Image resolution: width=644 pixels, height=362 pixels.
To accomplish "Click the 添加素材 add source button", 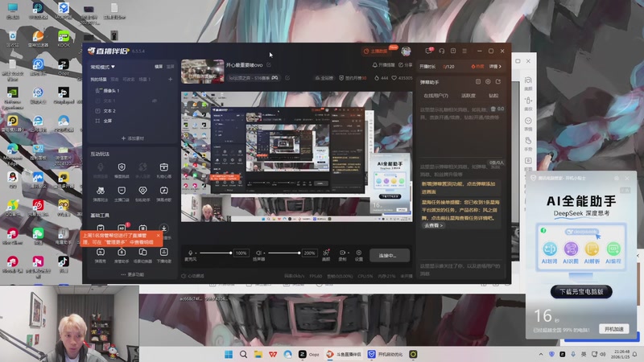I will [133, 138].
